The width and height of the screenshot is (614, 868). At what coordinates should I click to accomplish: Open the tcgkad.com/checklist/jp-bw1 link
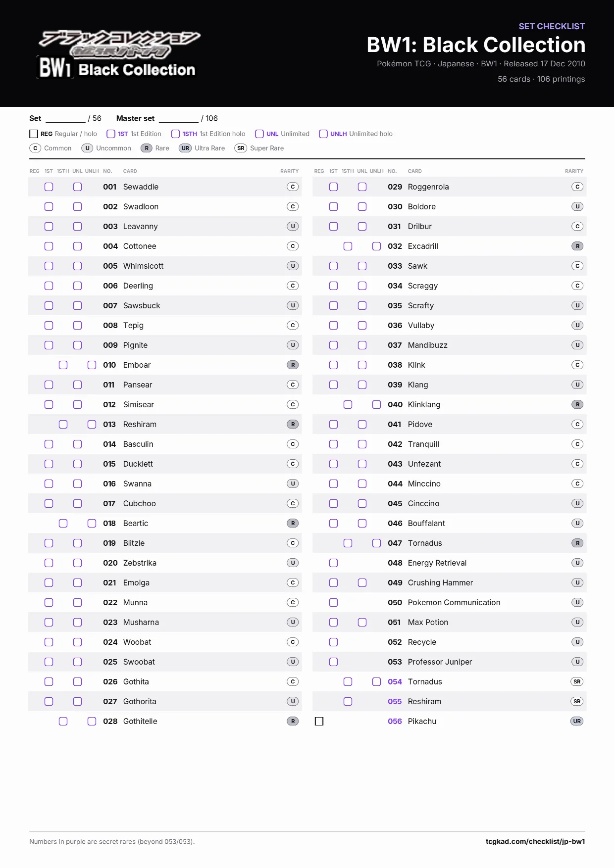(535, 841)
